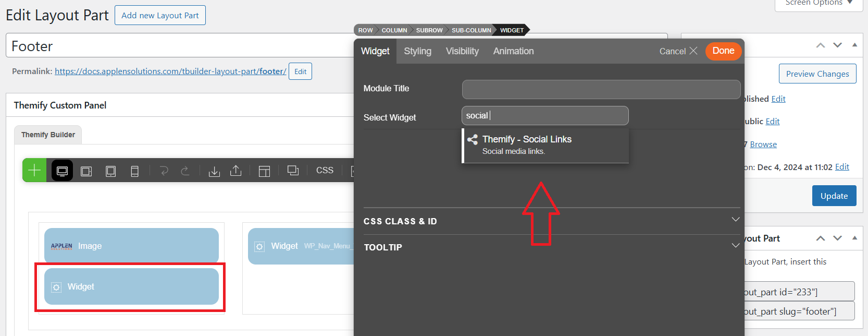Click the export upload icon
Image resolution: width=868 pixels, height=336 pixels.
pyautogui.click(x=236, y=171)
